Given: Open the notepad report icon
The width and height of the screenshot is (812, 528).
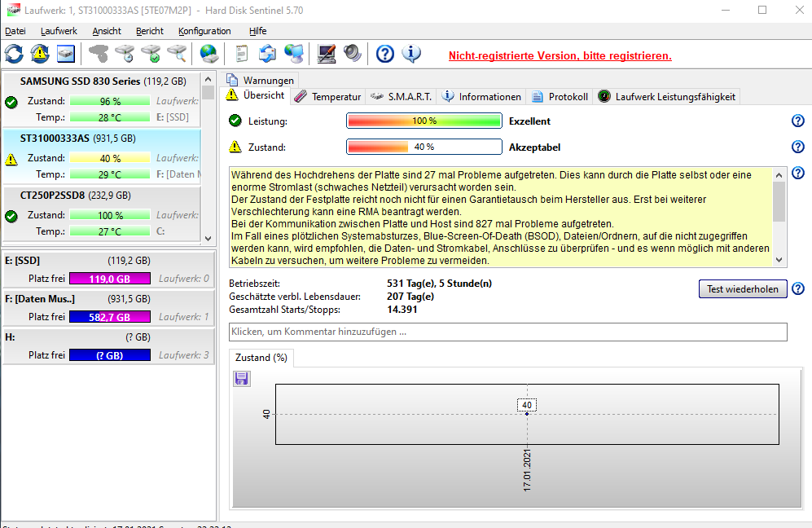Looking at the screenshot, I should coord(242,53).
